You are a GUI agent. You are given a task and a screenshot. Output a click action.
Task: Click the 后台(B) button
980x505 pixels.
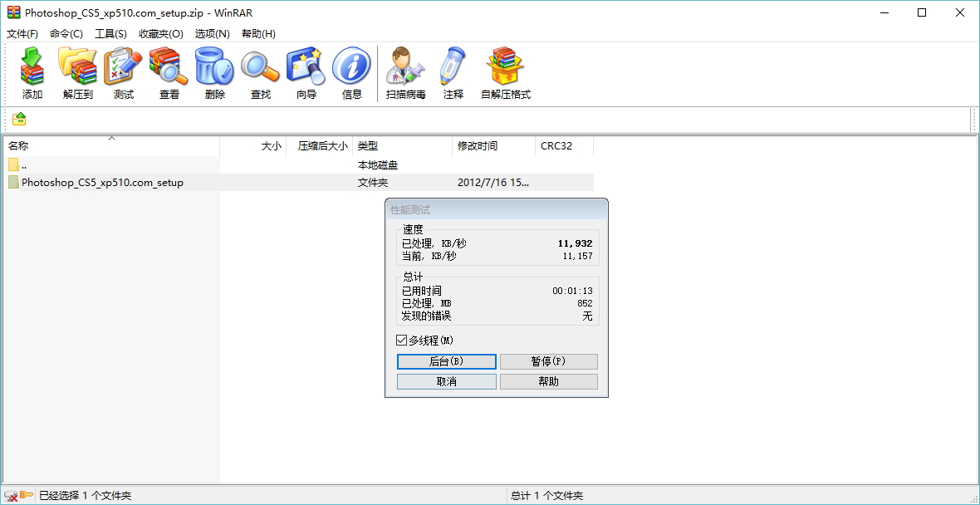pos(446,362)
